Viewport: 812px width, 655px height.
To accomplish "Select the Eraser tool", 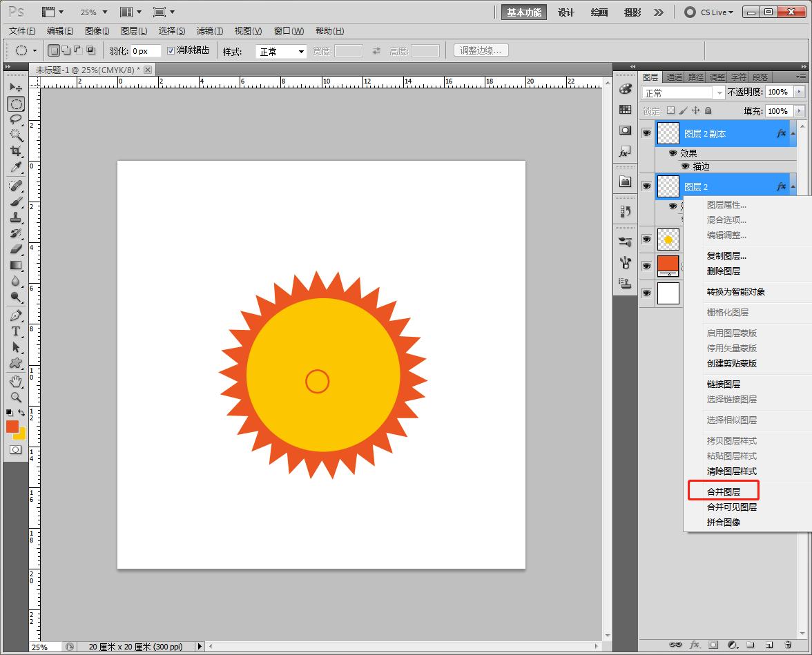I will pyautogui.click(x=15, y=249).
